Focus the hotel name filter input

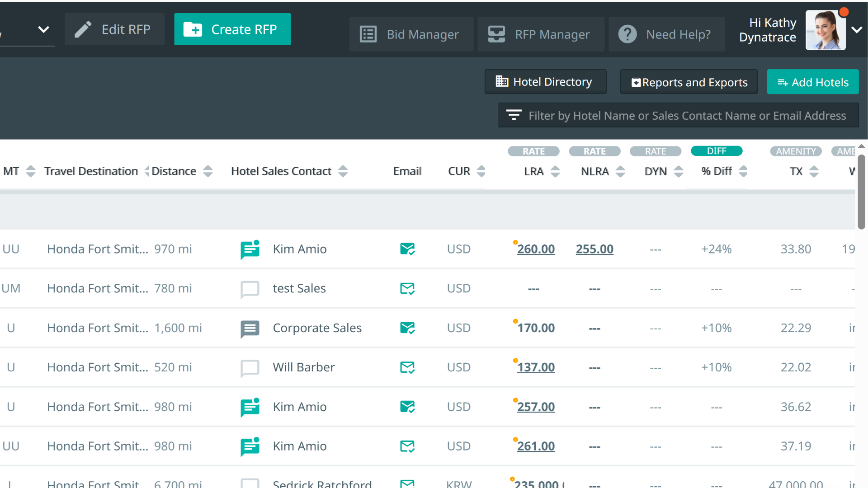coord(687,116)
